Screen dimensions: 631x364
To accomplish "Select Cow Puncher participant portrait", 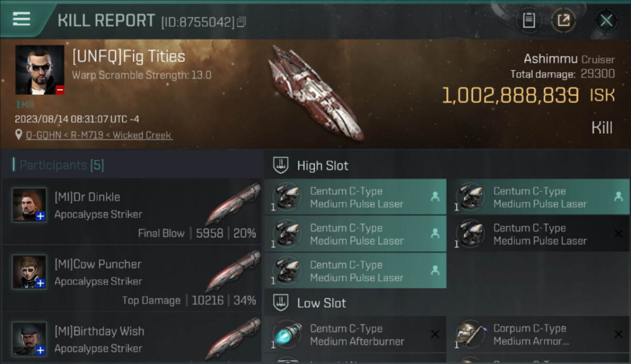I will [30, 272].
